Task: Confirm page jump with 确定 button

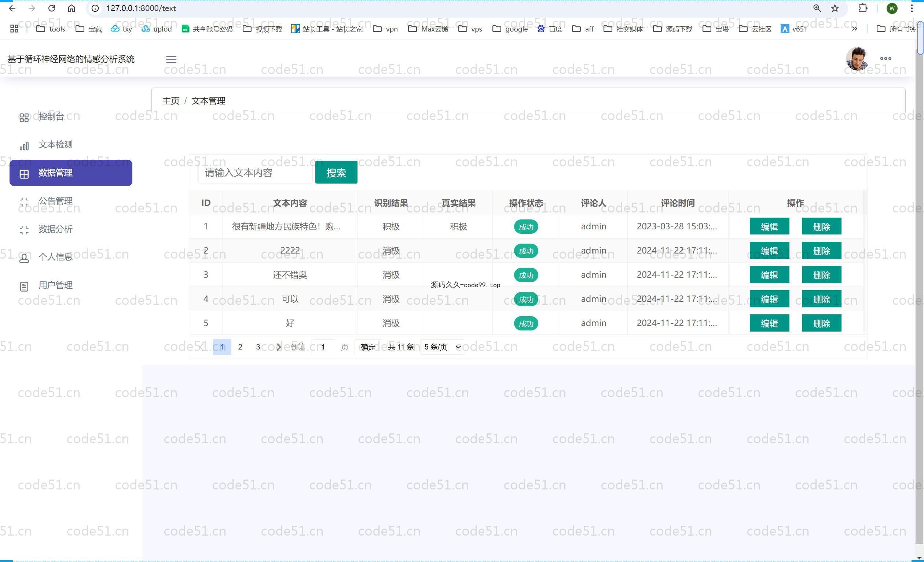Action: [x=368, y=347]
